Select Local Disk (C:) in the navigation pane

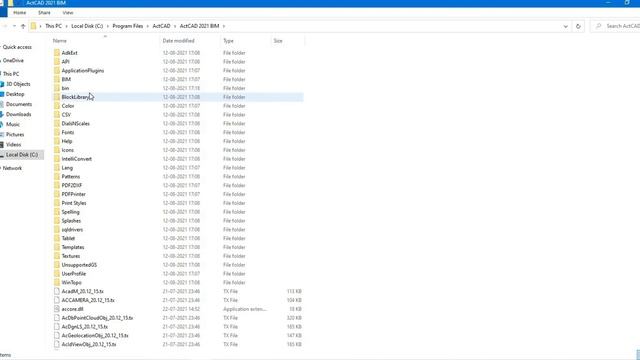(22, 155)
